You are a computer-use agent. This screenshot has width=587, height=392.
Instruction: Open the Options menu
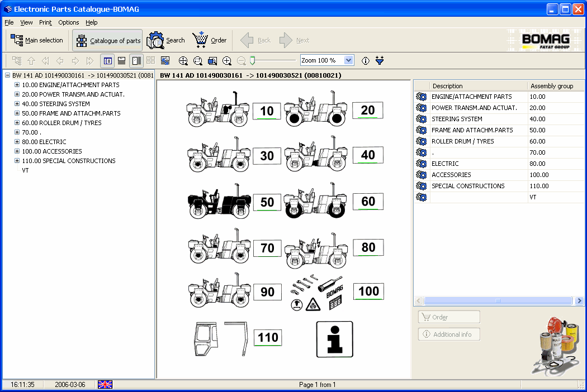pyautogui.click(x=69, y=22)
